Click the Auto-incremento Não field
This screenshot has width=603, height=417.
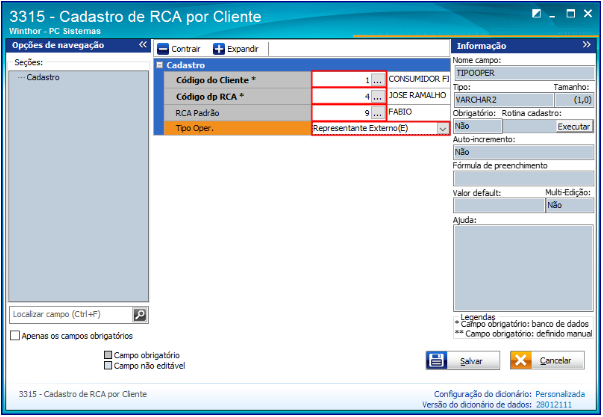point(524,152)
